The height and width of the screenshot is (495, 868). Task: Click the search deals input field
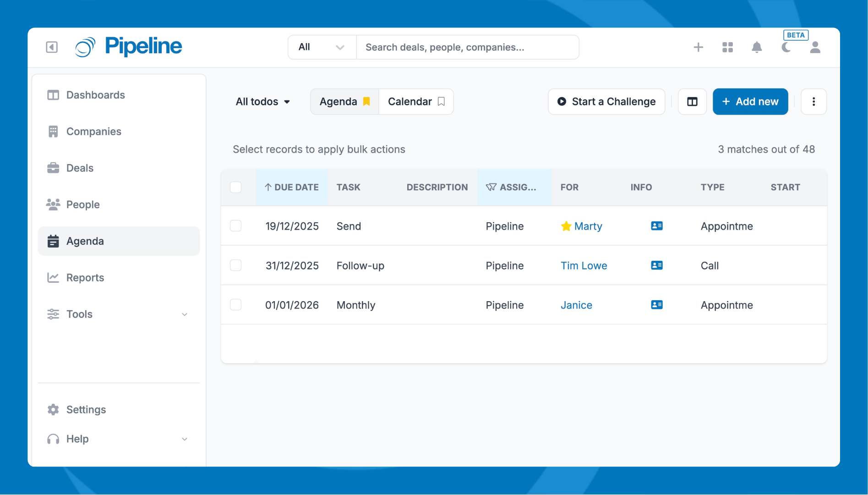(x=467, y=47)
